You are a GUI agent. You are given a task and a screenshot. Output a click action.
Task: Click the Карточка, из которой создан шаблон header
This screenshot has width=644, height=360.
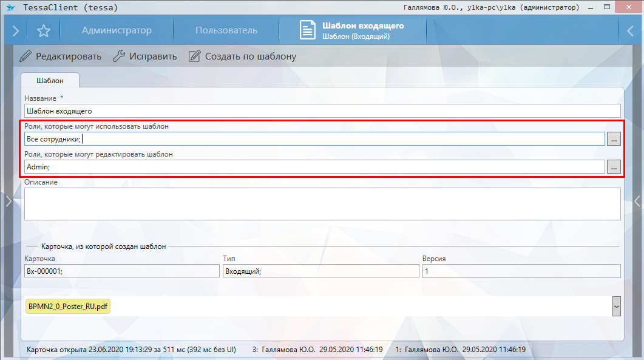(x=104, y=246)
